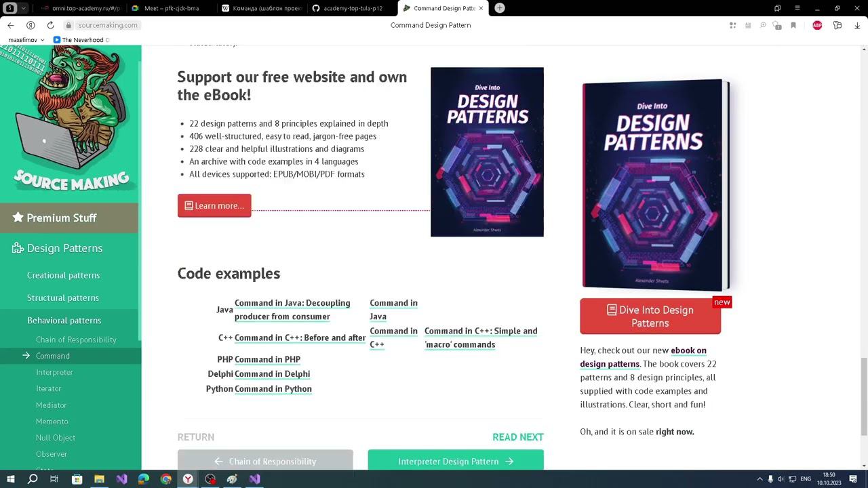The width and height of the screenshot is (868, 488).
Task: Open Command in Python link
Action: click(273, 388)
